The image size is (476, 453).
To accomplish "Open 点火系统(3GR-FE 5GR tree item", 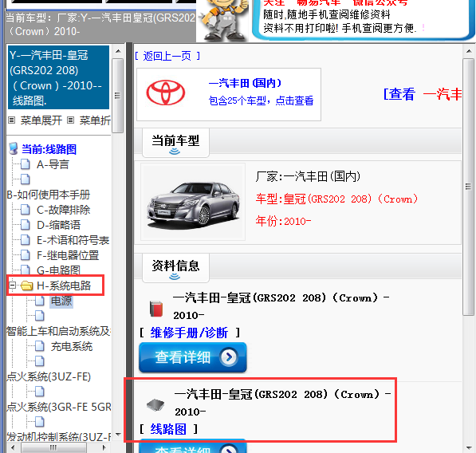I will pyautogui.click(x=59, y=407).
